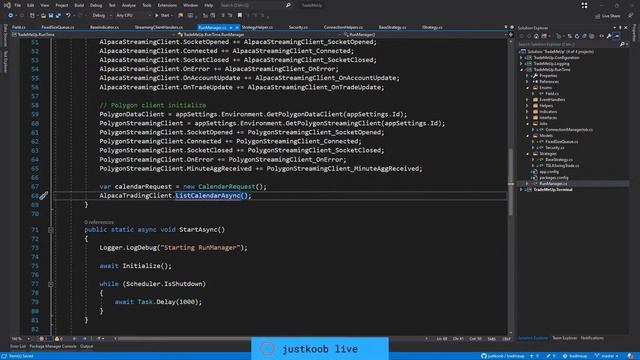Open the Package Manager Console tab
640x360 pixels.
(x=53, y=347)
